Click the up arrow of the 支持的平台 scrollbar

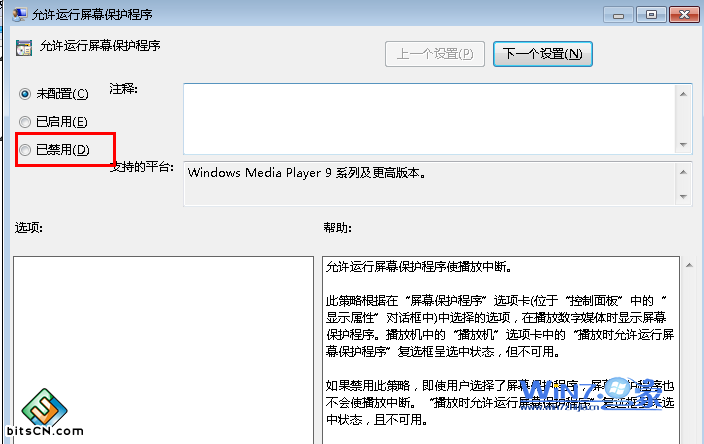683,172
